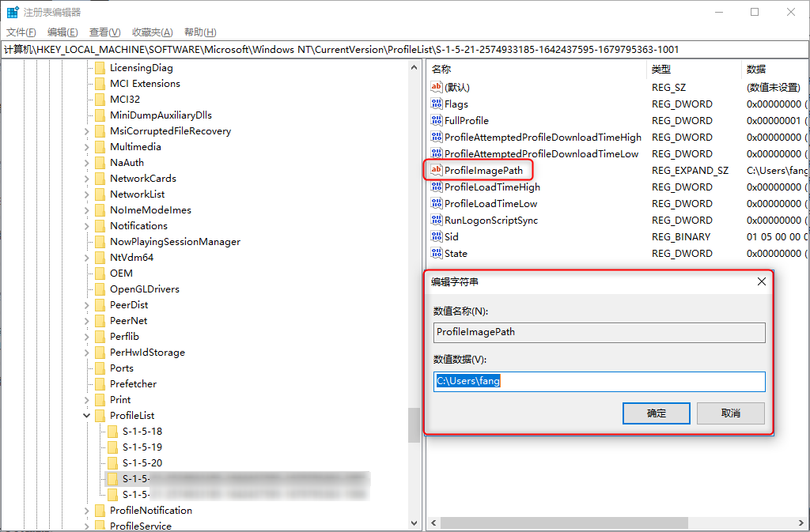Confirm the edit with 确定 button
The image size is (810, 532).
click(656, 413)
